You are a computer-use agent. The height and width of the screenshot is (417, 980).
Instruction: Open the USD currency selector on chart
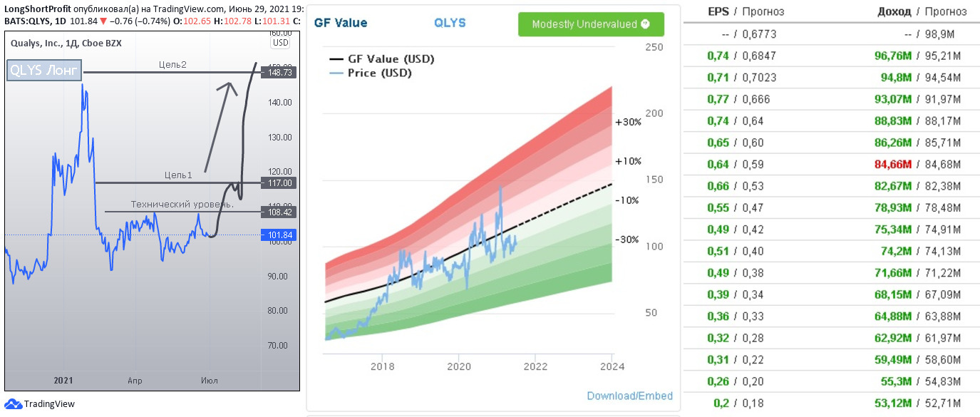[x=281, y=43]
